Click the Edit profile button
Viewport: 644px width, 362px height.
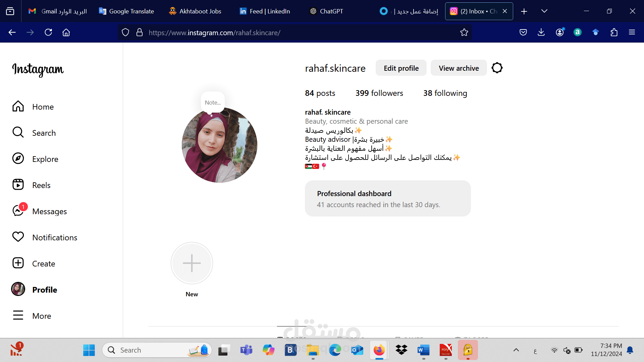pos(401,68)
